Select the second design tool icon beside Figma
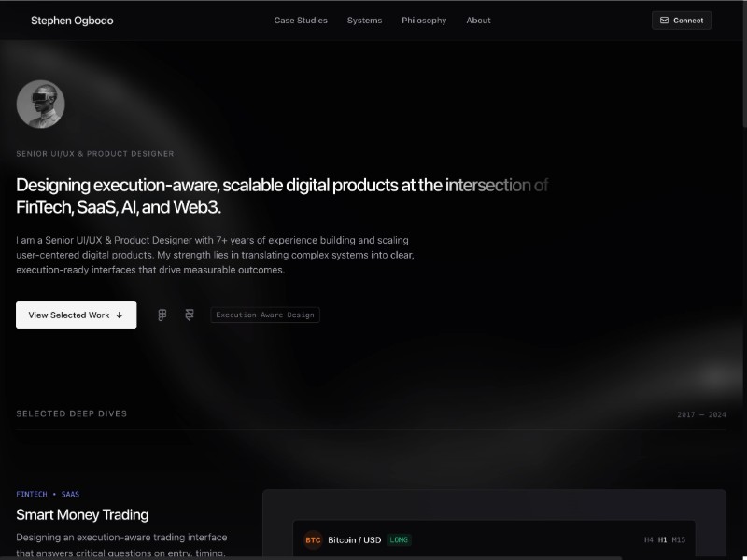Viewport: 747px width, 560px height. (190, 315)
